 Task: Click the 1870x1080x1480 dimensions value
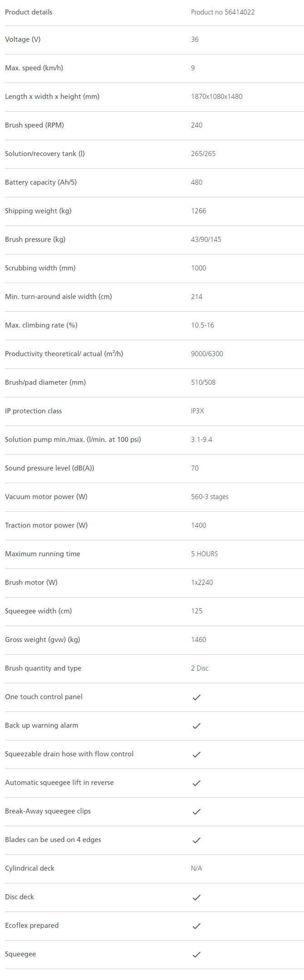pyautogui.click(x=216, y=97)
